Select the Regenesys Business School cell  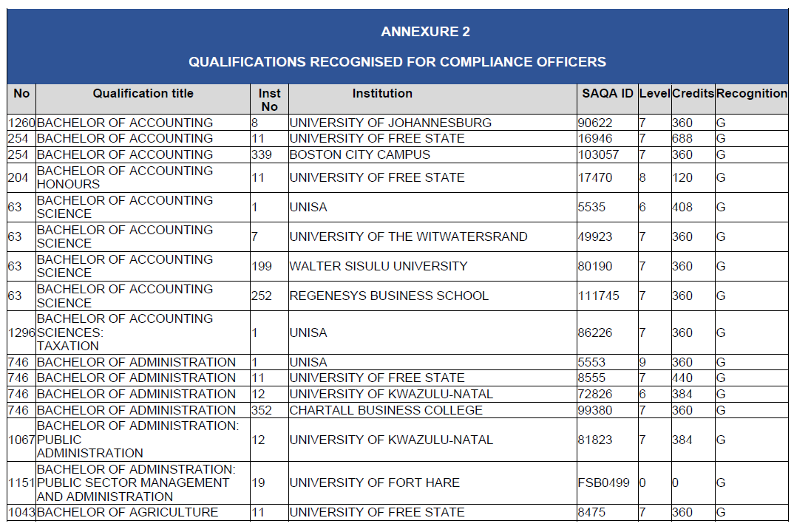(389, 296)
